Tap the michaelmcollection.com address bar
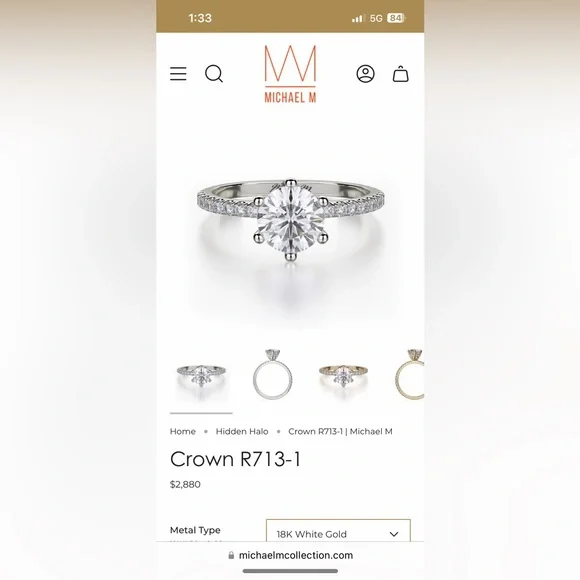The height and width of the screenshot is (580, 580). (290, 555)
